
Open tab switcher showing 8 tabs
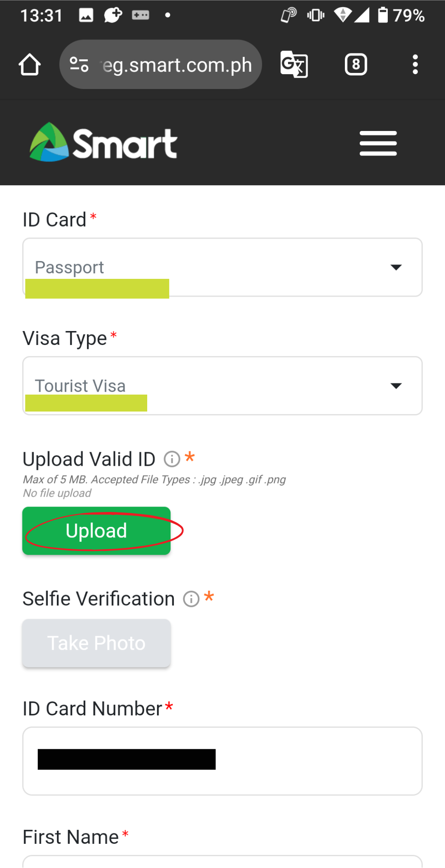pos(355,64)
